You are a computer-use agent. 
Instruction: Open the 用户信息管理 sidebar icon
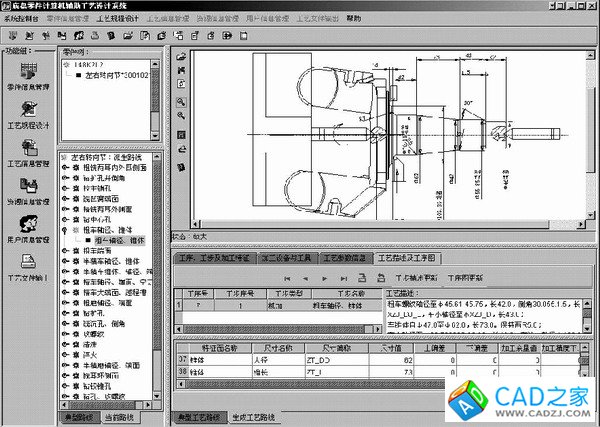point(28,226)
